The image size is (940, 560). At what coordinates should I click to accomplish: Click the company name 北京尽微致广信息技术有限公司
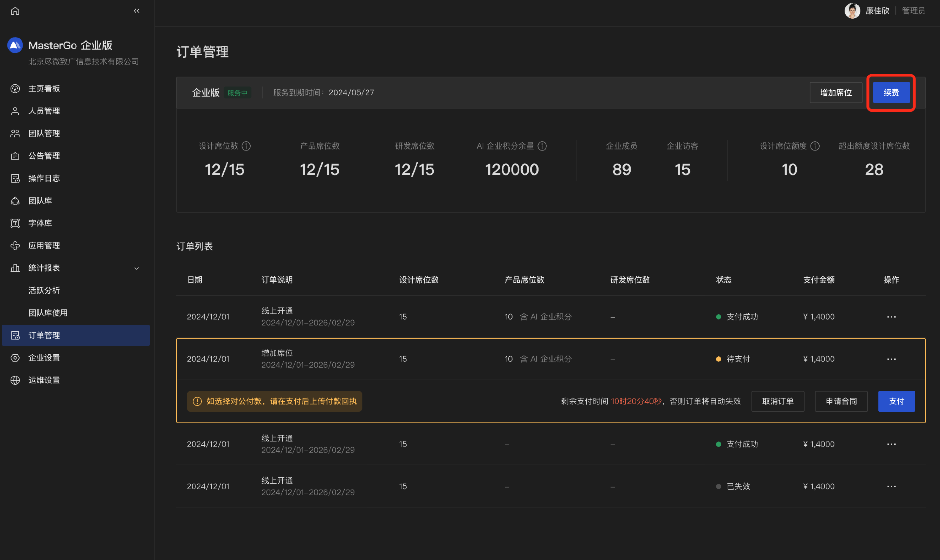point(83,61)
